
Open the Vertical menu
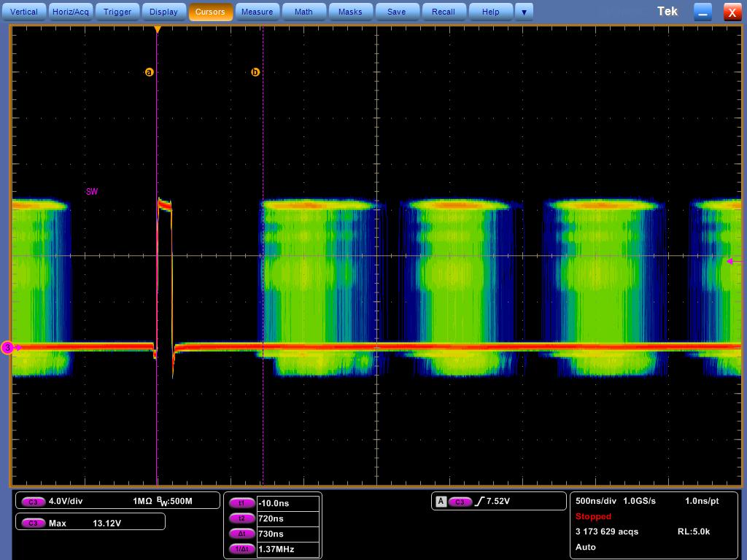coord(24,12)
